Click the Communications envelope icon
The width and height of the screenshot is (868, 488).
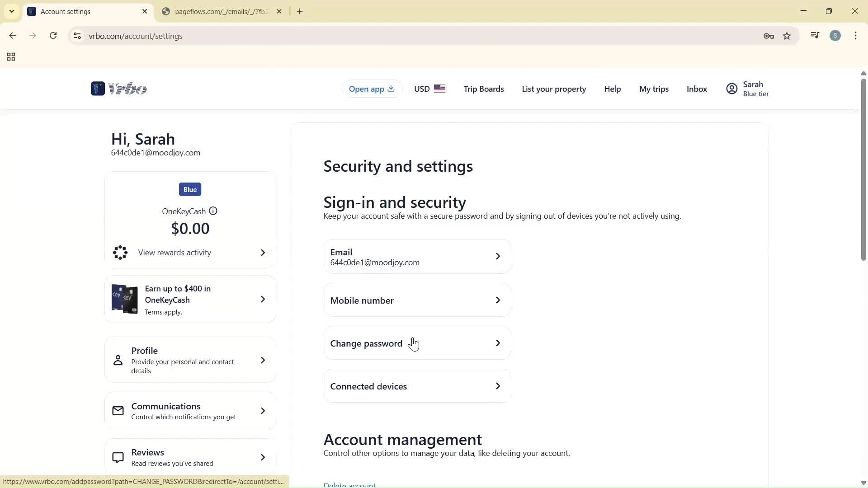point(118,410)
